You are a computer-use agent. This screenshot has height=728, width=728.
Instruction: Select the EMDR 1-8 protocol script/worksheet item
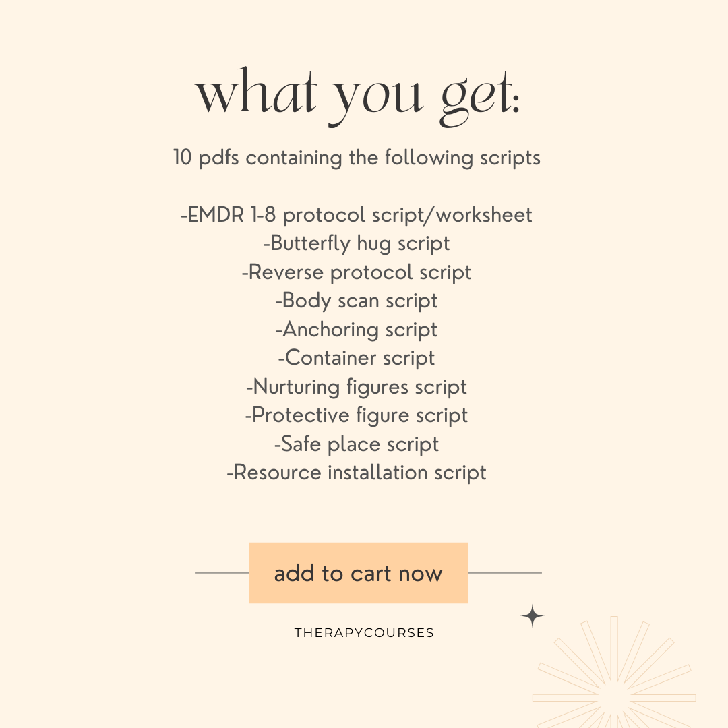point(357,215)
